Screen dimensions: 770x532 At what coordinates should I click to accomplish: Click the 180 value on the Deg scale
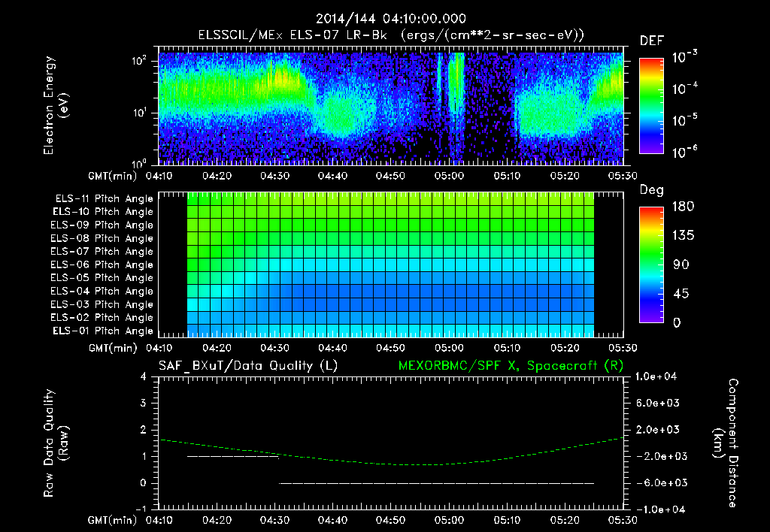tap(683, 207)
